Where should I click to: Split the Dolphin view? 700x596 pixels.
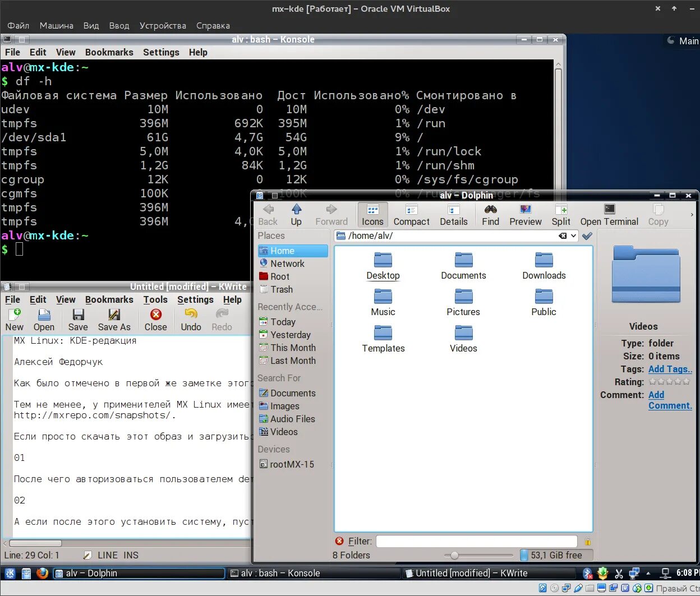tap(561, 215)
